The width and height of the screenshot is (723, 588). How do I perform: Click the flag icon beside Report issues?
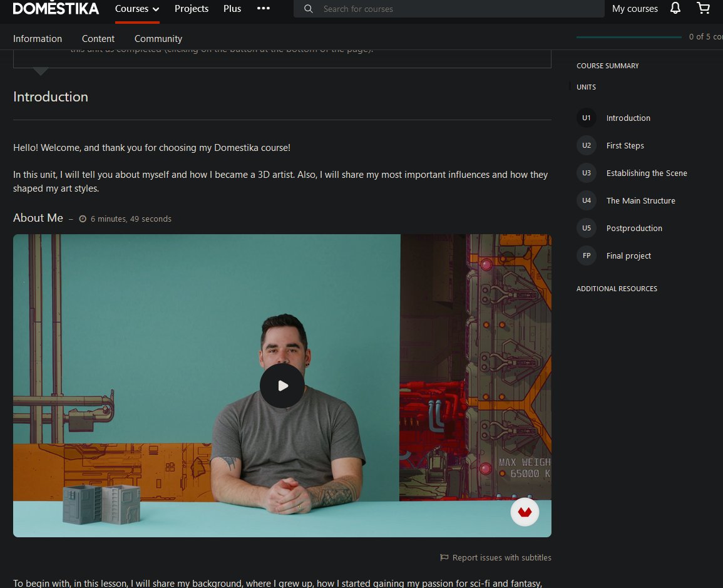pyautogui.click(x=444, y=557)
